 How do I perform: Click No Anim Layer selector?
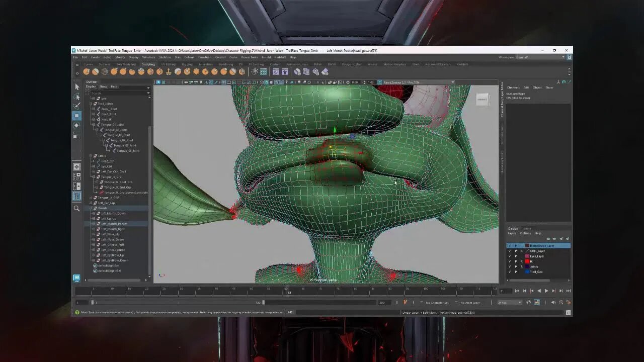pos(470,302)
